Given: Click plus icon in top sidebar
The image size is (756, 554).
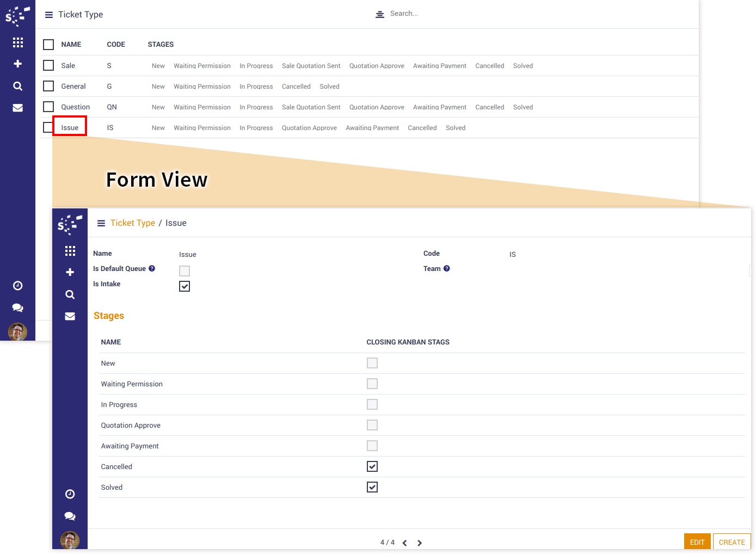Looking at the screenshot, I should [17, 64].
